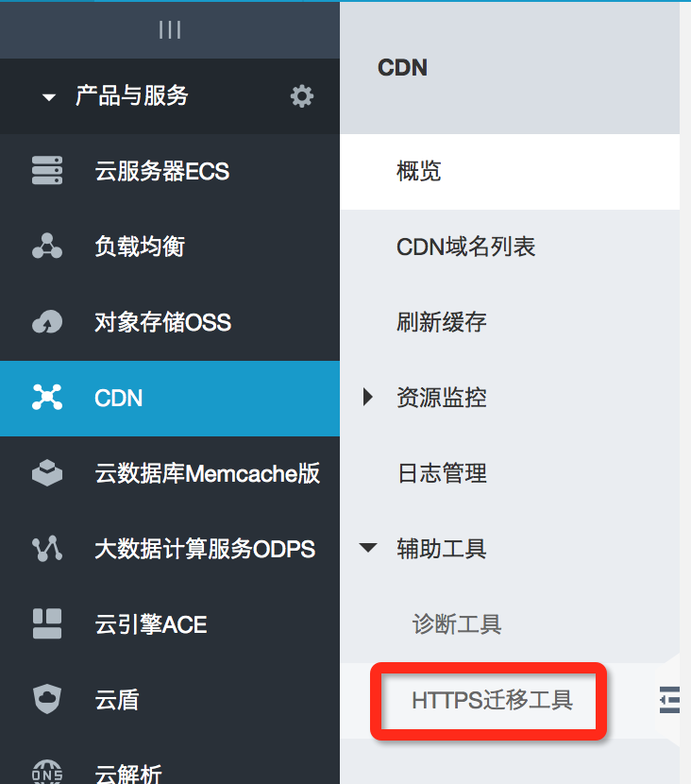Collapse the 产品与服务 section arrow
This screenshot has height=784, width=691.
click(49, 97)
